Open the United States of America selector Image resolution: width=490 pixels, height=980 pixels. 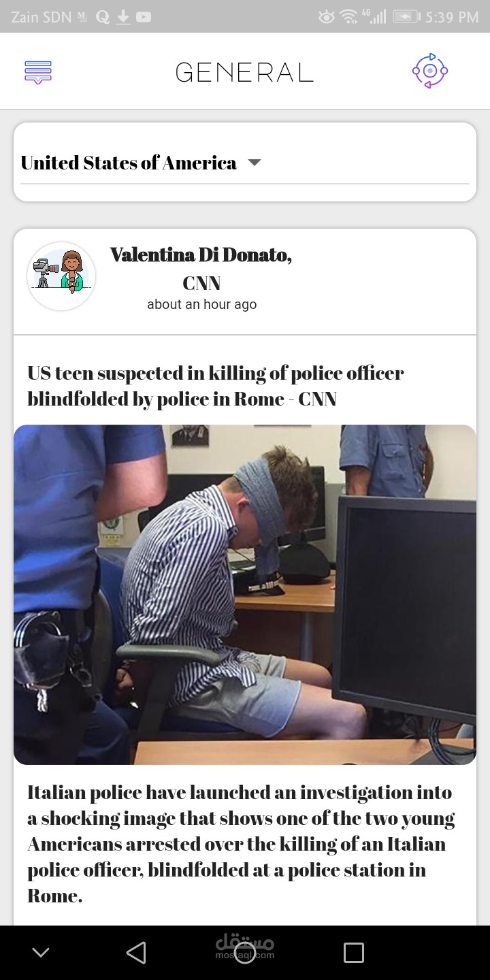click(245, 163)
